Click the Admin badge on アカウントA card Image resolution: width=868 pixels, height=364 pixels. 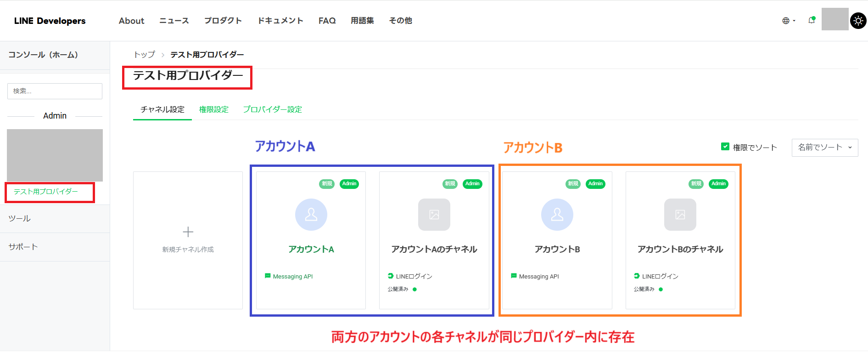[349, 184]
